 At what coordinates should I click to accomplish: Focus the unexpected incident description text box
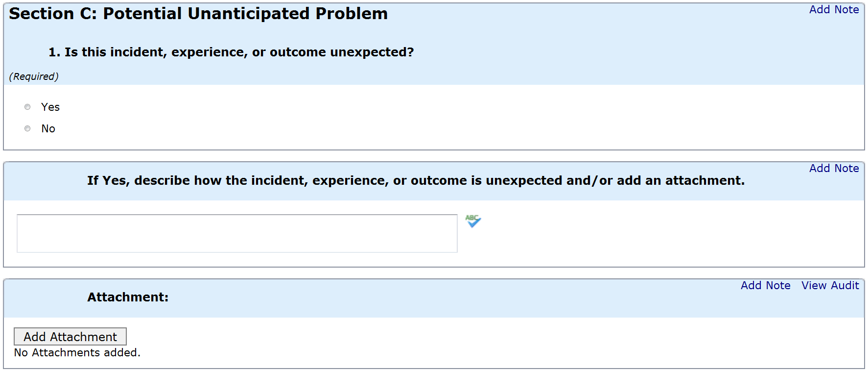(x=237, y=233)
